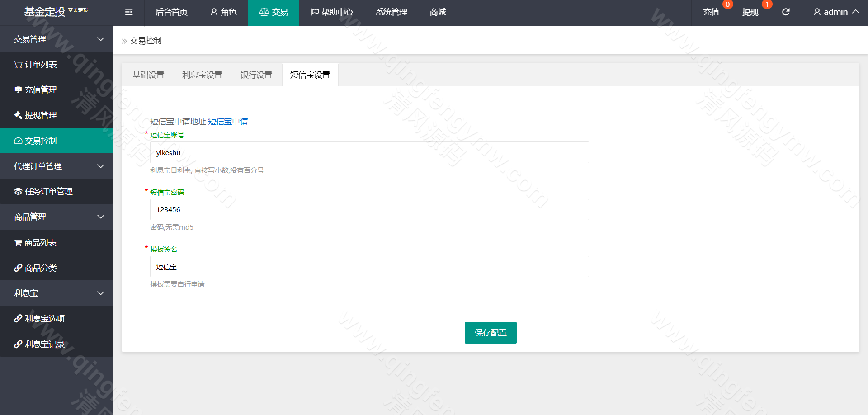Collapse the 利息宝 sidebar group
868x415 pixels.
tap(100, 293)
